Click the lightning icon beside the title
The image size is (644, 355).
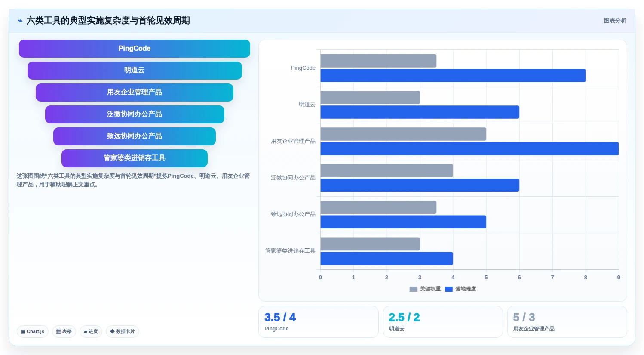(20, 21)
